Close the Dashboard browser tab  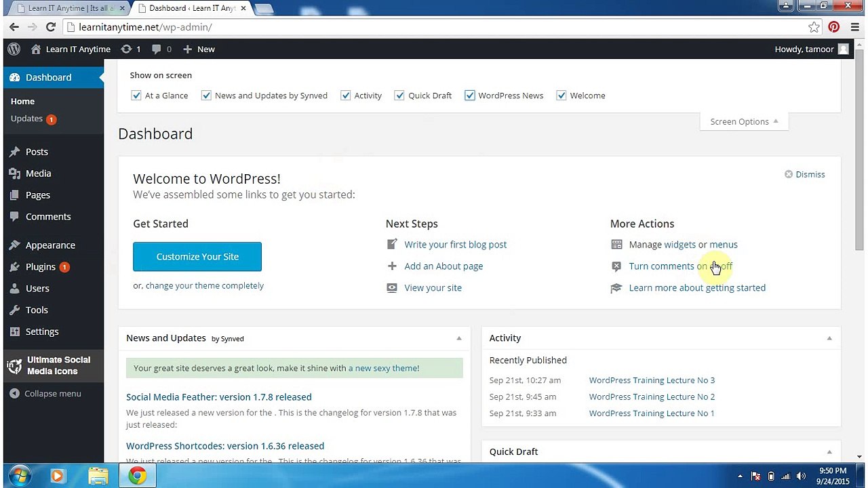click(243, 8)
